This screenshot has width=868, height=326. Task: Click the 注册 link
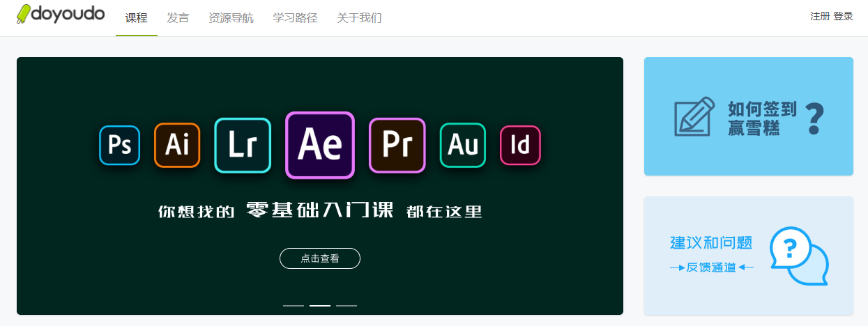[x=820, y=16]
